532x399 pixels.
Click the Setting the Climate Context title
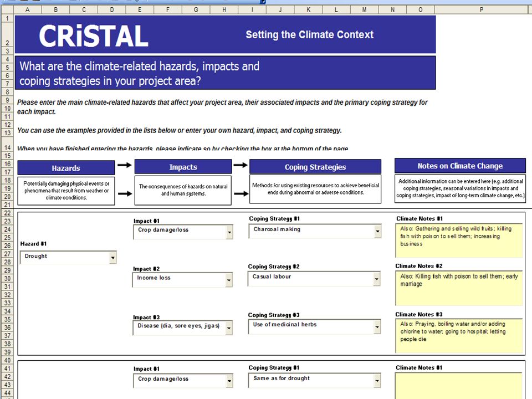[309, 34]
